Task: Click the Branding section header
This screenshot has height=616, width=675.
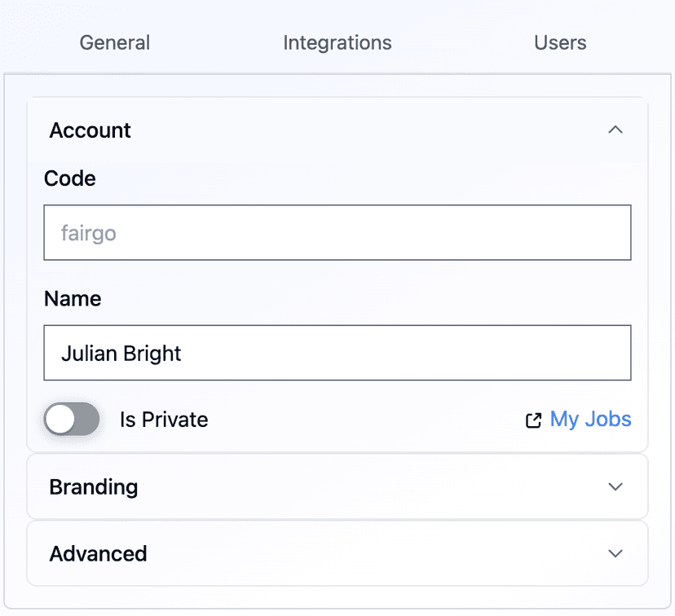Action: pyautogui.click(x=94, y=486)
